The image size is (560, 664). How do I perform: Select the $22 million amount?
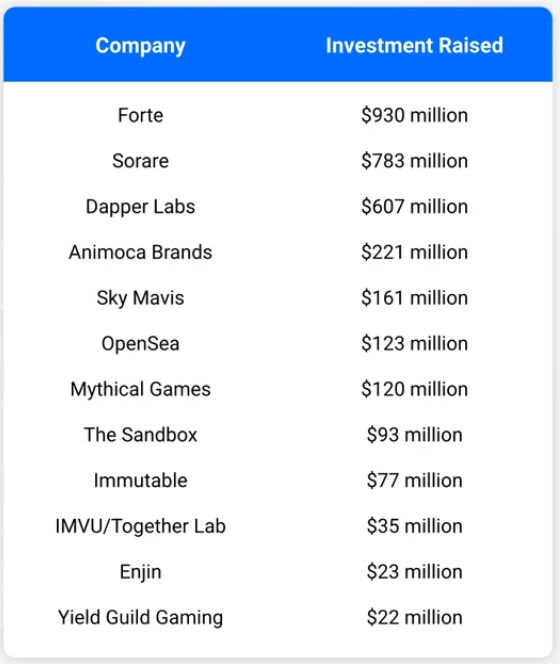[x=414, y=617]
